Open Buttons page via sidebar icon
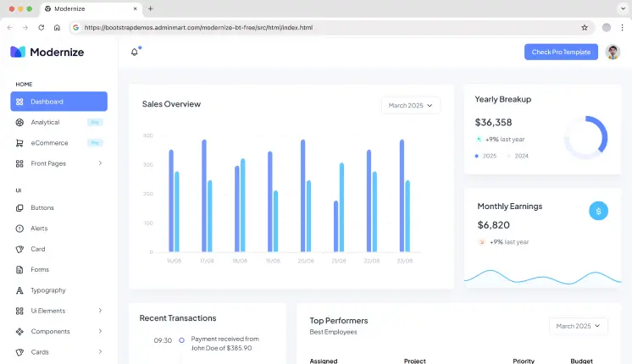 [19, 208]
